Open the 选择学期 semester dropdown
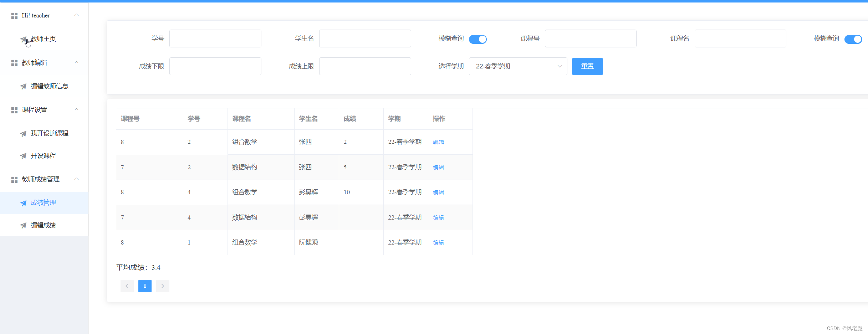Screen dimensions: 868x334 (518, 66)
